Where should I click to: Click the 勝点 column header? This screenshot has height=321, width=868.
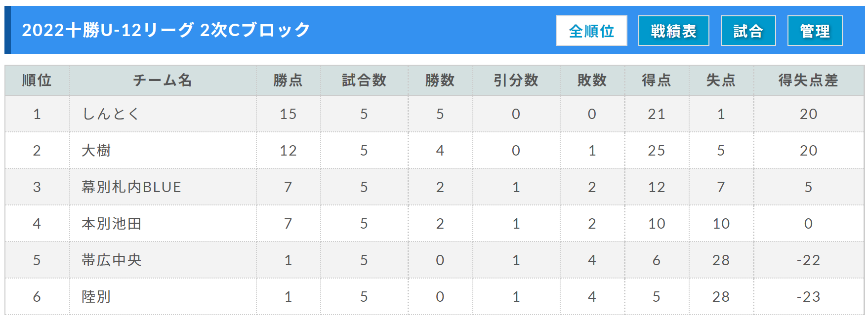(288, 80)
